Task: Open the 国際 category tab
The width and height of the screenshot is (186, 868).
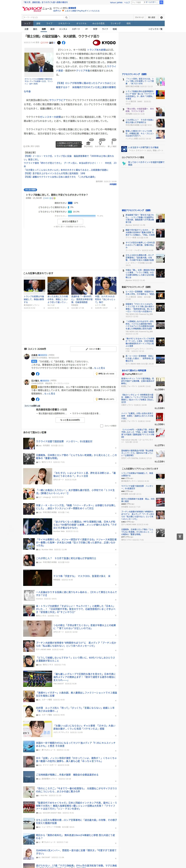Action: (44, 29)
